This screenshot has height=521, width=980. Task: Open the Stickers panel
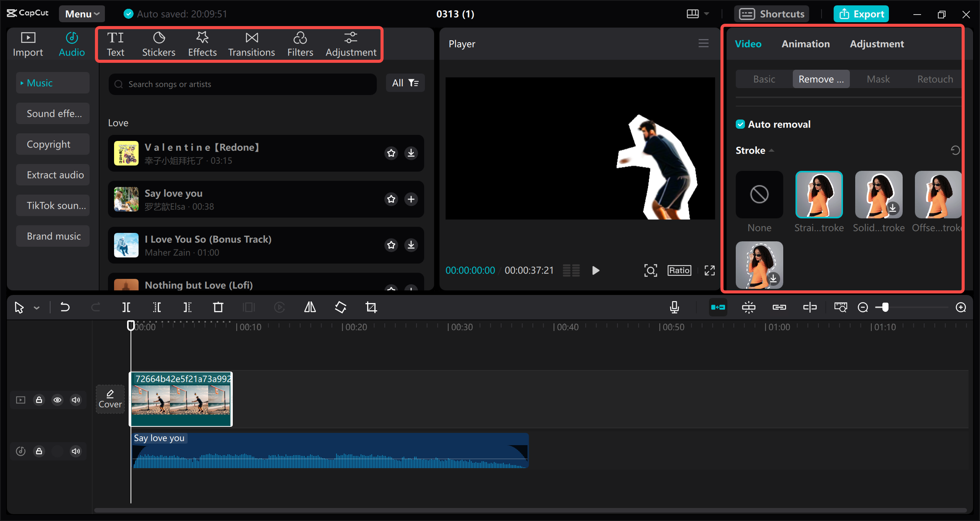tap(158, 44)
